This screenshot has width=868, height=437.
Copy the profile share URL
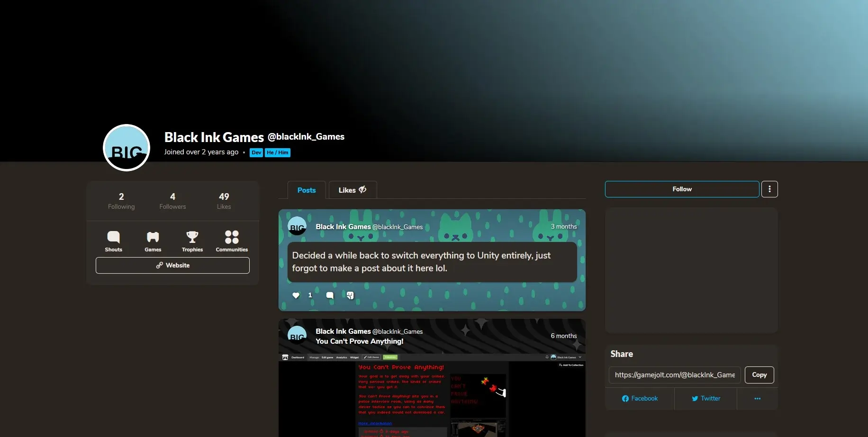pos(759,375)
